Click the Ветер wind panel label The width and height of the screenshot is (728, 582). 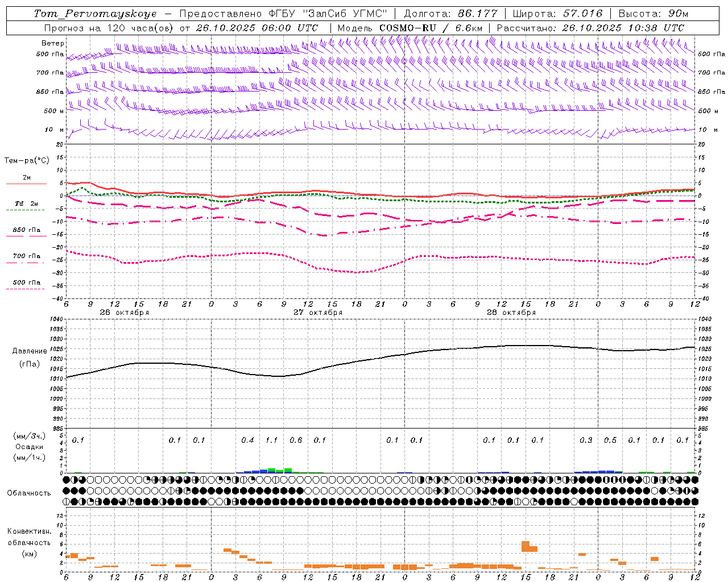(53, 43)
